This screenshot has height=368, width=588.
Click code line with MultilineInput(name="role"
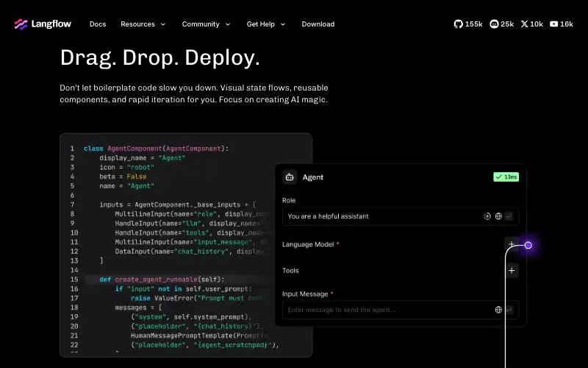coord(190,214)
